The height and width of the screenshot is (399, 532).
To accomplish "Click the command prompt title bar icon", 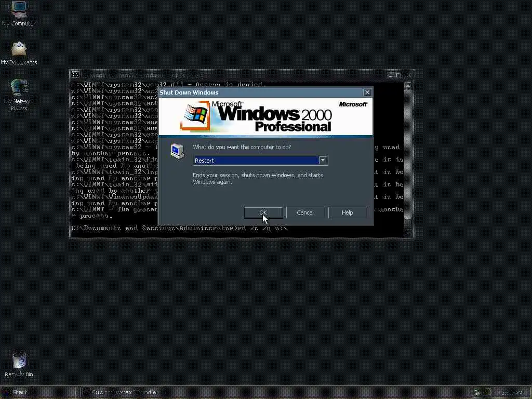I will pos(75,75).
